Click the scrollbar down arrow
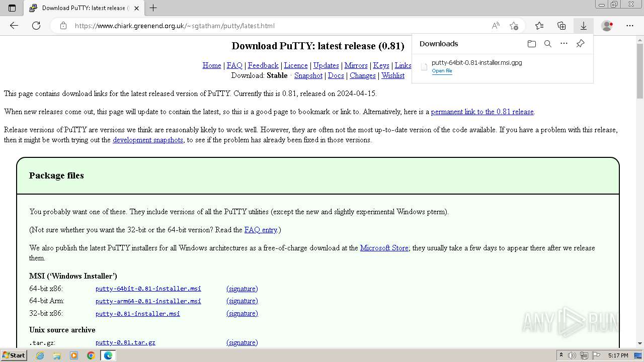Screen dimensions: 644x362 point(640,343)
